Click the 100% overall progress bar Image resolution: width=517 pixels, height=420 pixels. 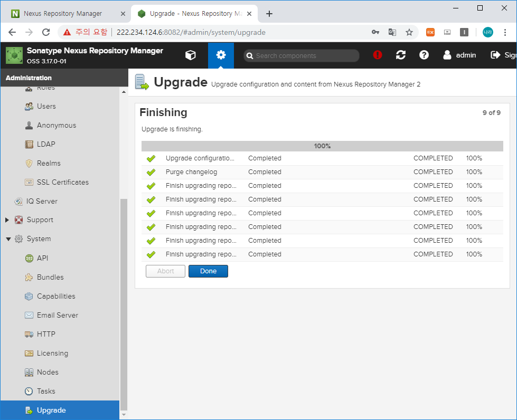coord(322,146)
